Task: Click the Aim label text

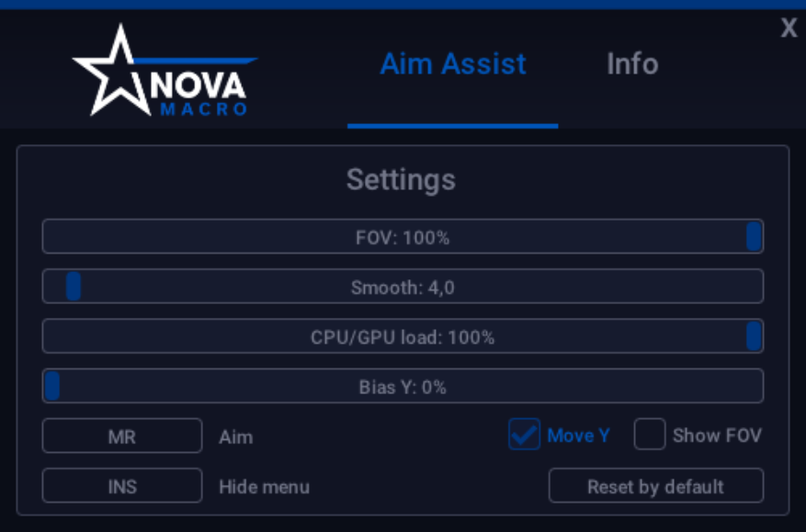Action: tap(234, 436)
